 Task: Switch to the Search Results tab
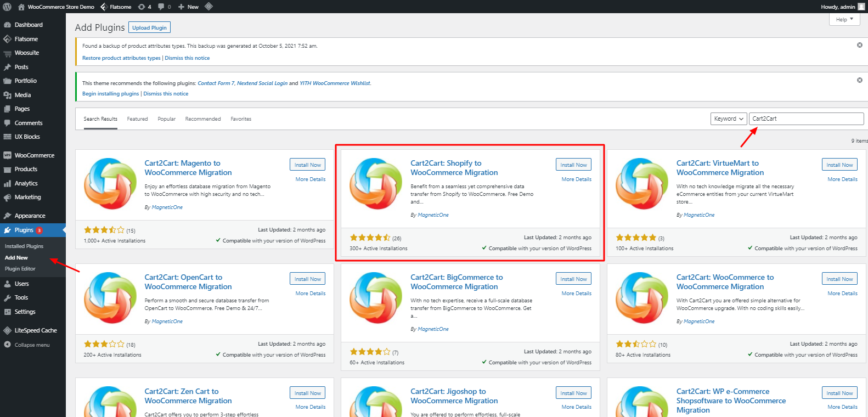pos(100,119)
